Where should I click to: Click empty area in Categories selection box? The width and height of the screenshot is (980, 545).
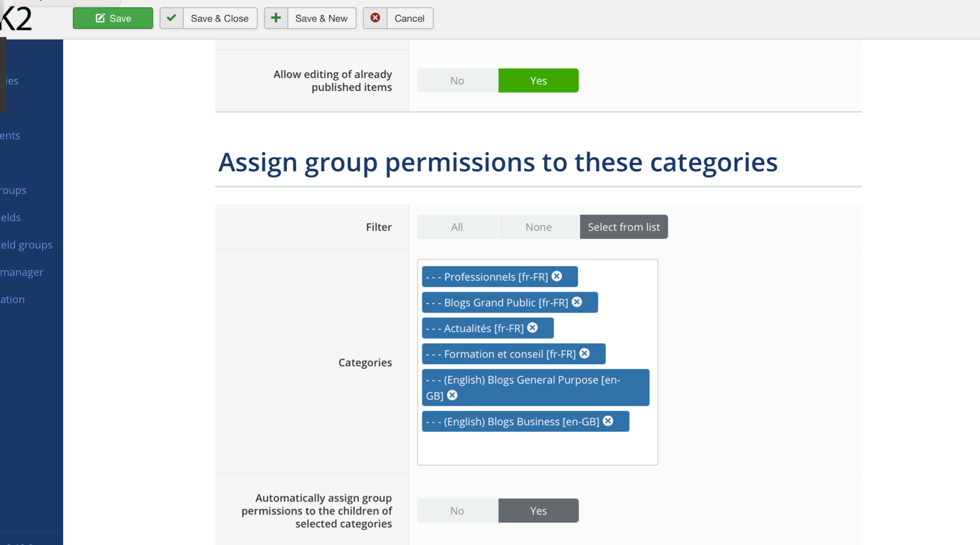pyautogui.click(x=538, y=448)
